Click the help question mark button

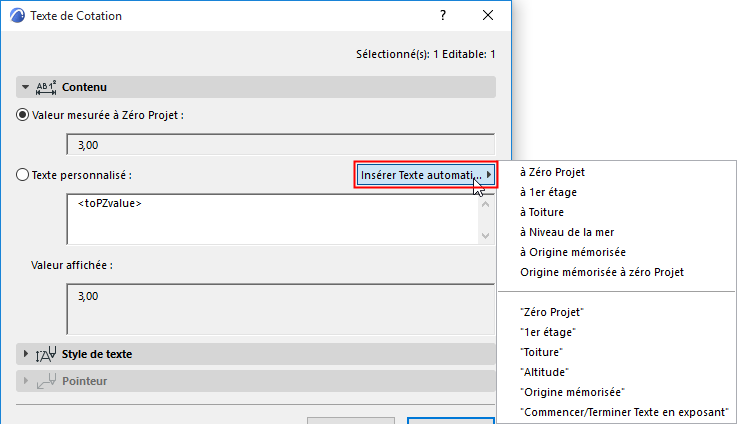click(x=442, y=16)
